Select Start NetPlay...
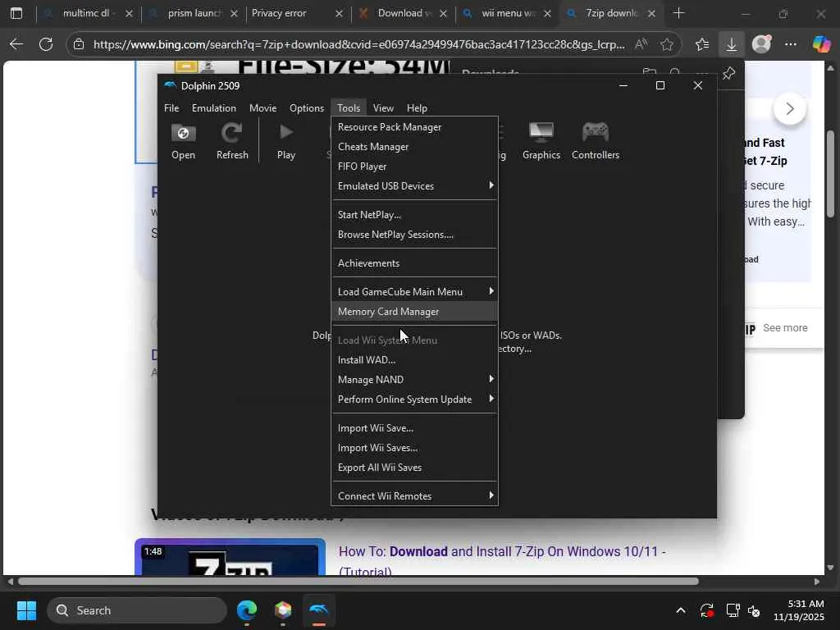Screen dimensions: 840x630 point(414,215)
